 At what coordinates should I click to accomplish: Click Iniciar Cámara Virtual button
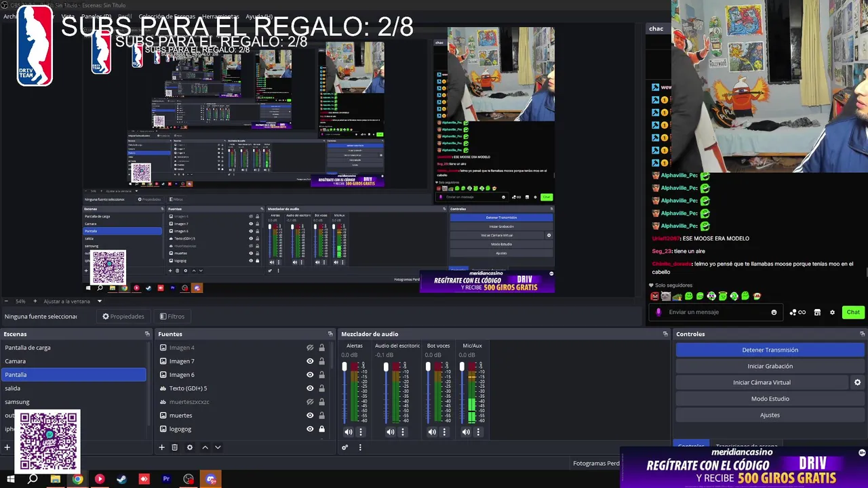tap(762, 382)
